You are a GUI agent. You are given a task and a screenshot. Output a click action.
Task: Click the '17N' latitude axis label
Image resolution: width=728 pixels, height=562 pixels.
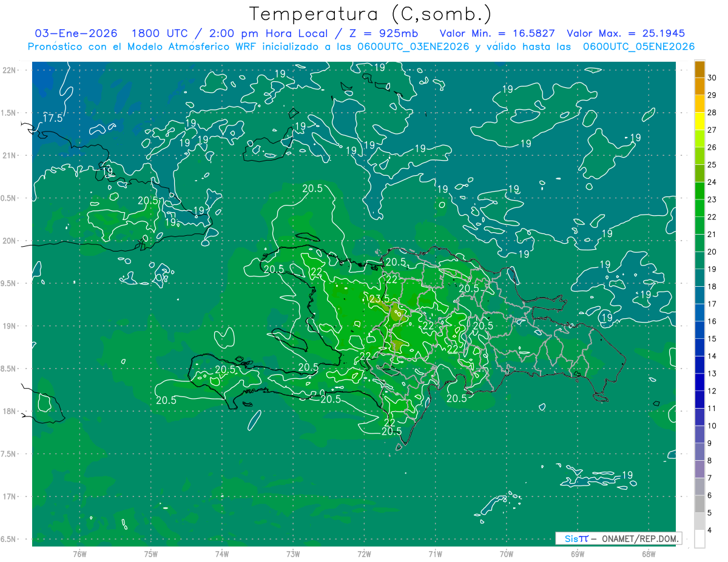coord(10,497)
